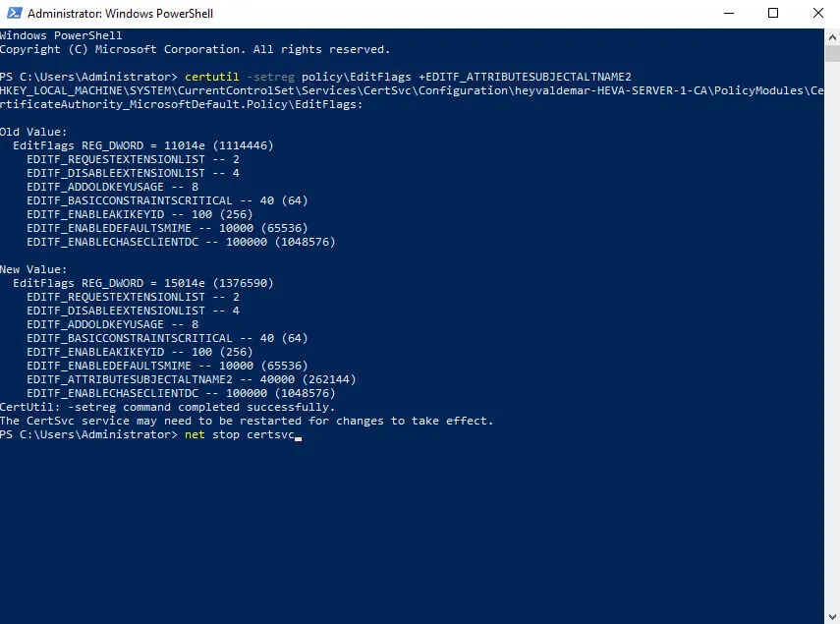Close the Administrator PowerShell window

pyautogui.click(x=818, y=14)
